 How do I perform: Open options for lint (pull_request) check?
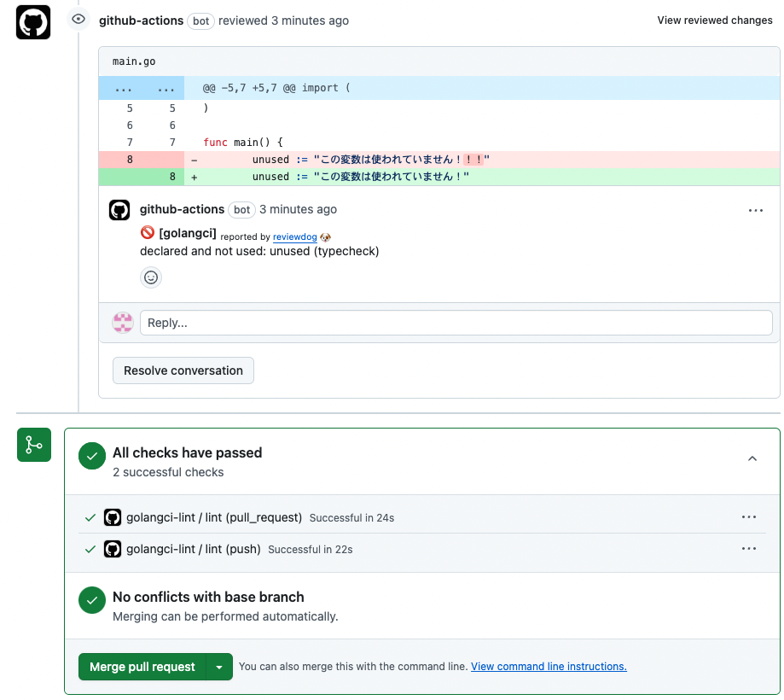click(749, 517)
